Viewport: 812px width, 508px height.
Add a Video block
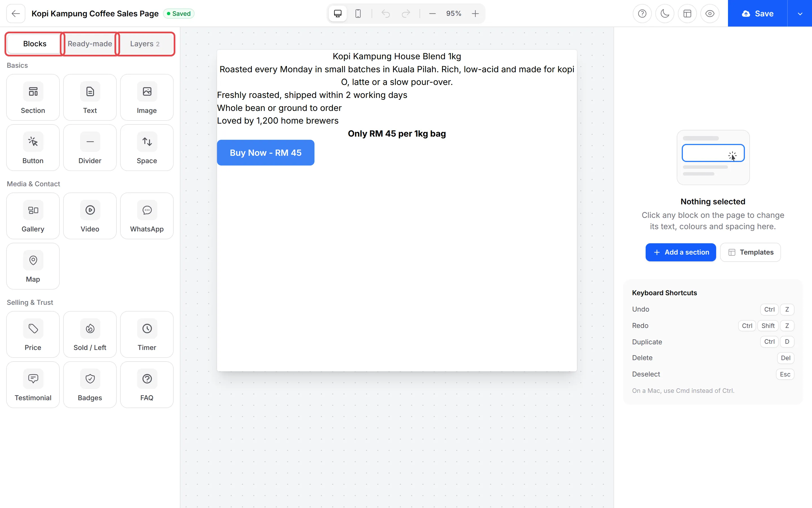(x=90, y=216)
